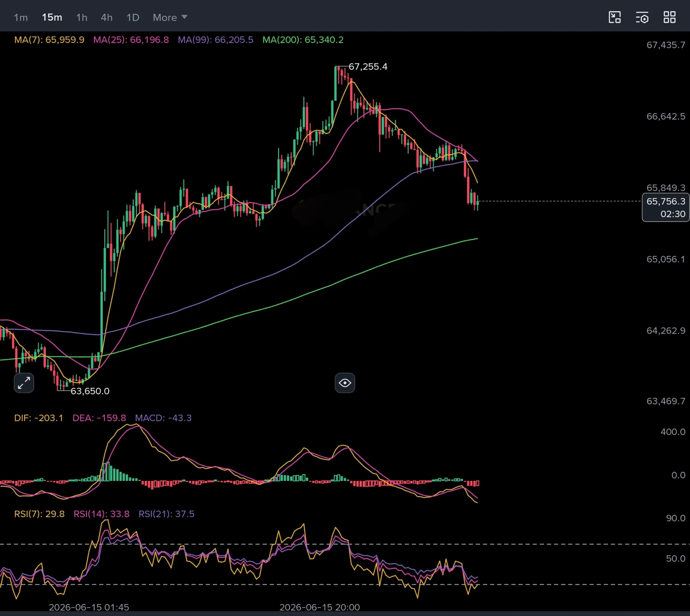
Task: Click the 90.0 RSI axis label
Action: pyautogui.click(x=675, y=518)
